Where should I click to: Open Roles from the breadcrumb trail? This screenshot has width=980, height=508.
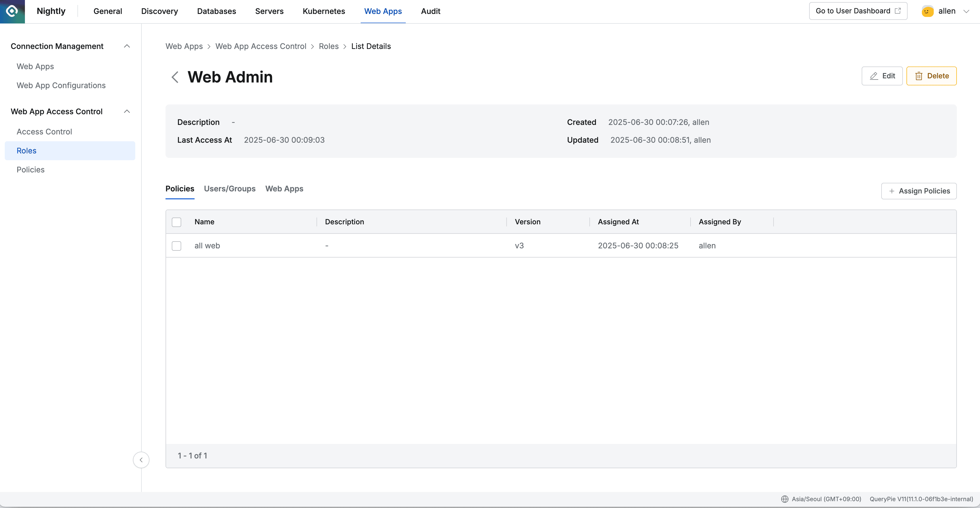pyautogui.click(x=328, y=46)
